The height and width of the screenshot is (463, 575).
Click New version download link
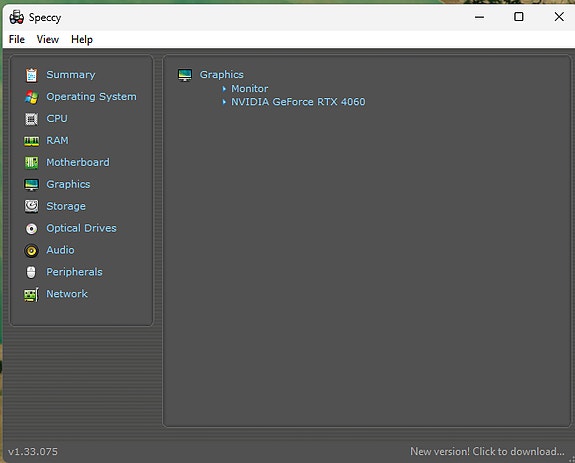[487, 451]
